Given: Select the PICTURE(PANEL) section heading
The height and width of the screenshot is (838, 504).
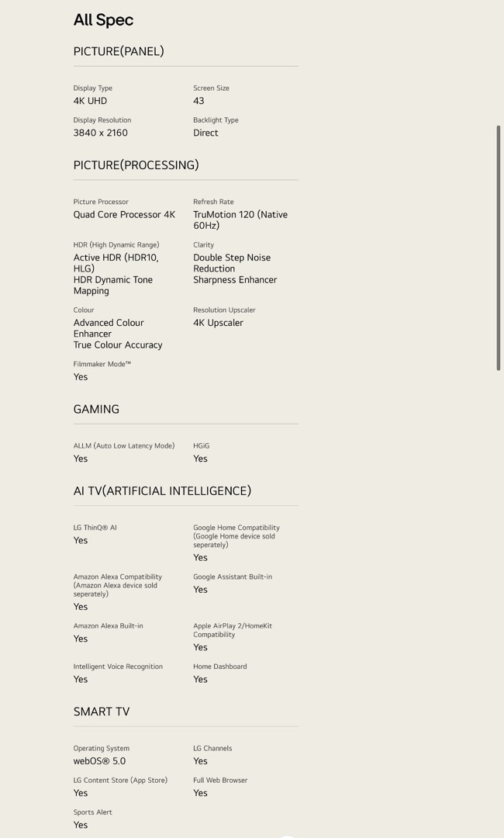Looking at the screenshot, I should [119, 51].
